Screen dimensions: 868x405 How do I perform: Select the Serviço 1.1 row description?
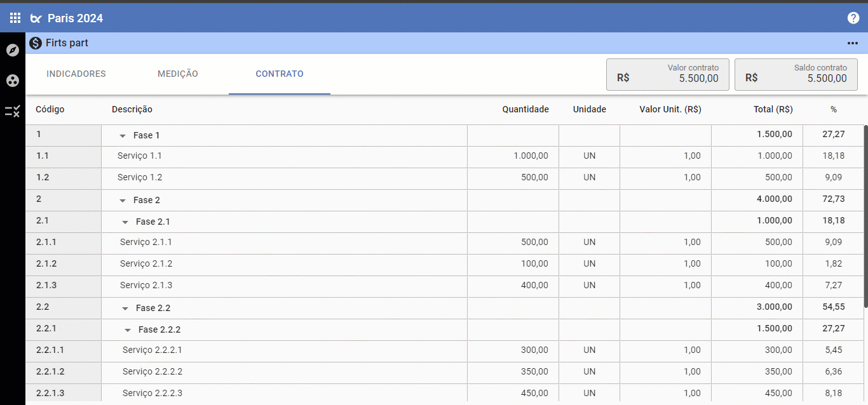[x=140, y=156]
